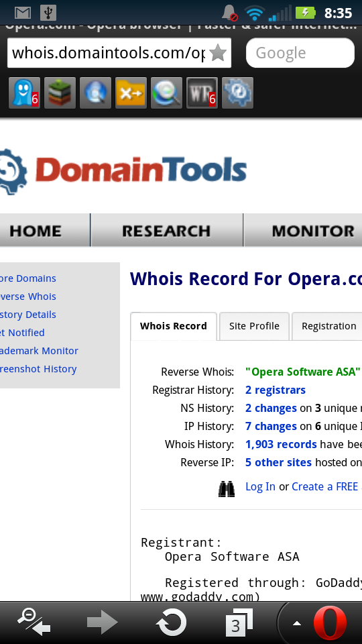This screenshot has width=362, height=644.
Task: Open Trademark Monitor sidebar link
Action: tap(39, 351)
